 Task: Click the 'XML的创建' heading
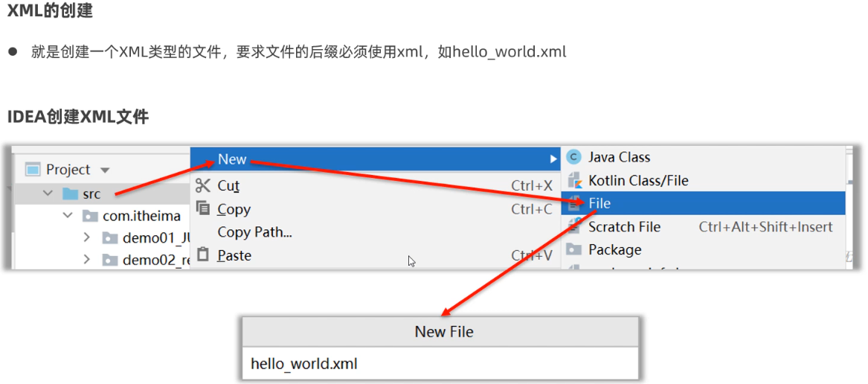pos(50,10)
